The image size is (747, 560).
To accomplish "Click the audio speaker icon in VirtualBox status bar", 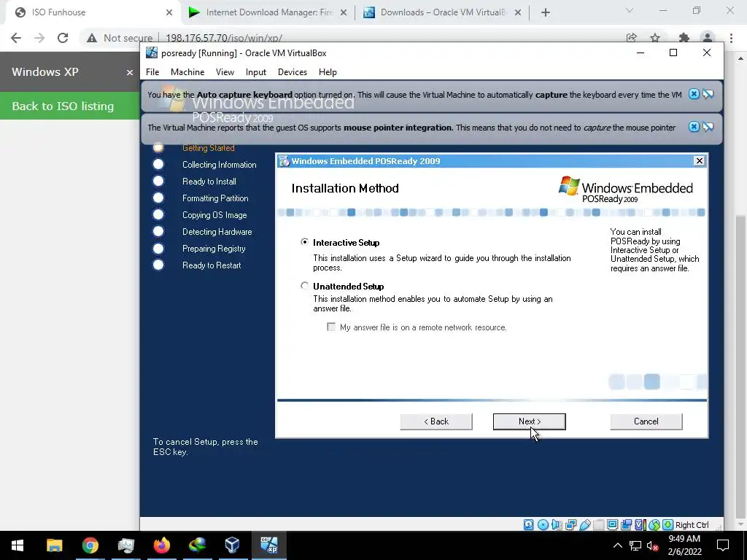I will (x=557, y=525).
